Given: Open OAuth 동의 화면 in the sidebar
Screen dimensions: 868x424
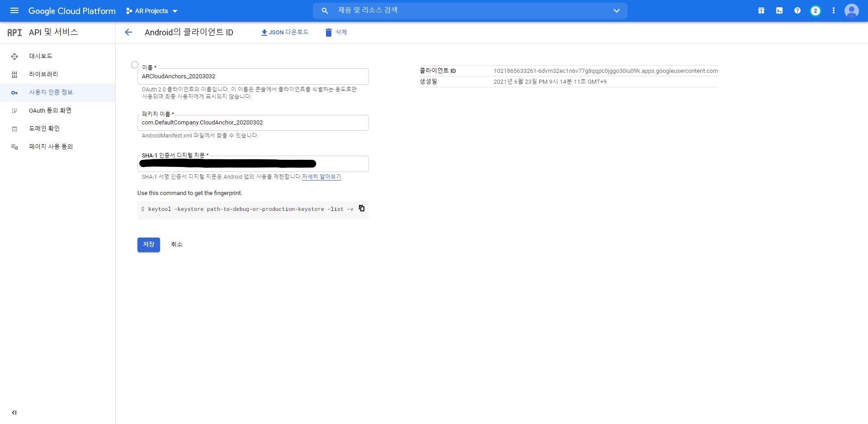Looking at the screenshot, I should click(57, 110).
